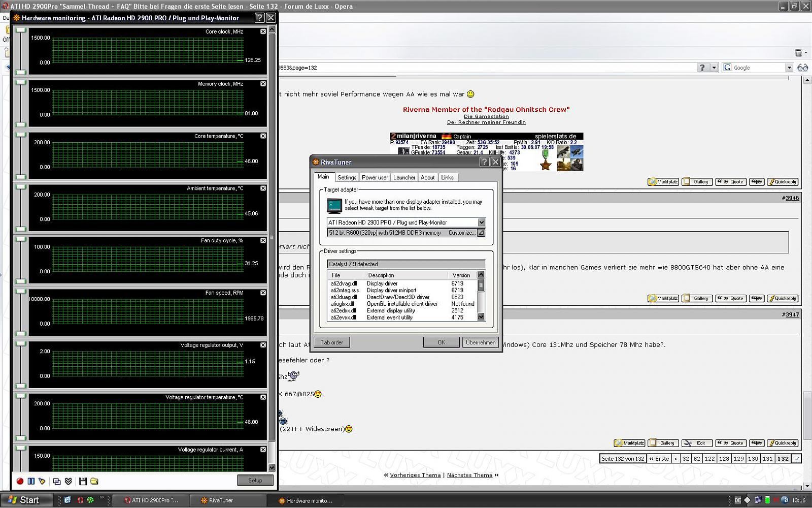Click the Tab order button
This screenshot has height=508, width=812.
coord(332,342)
